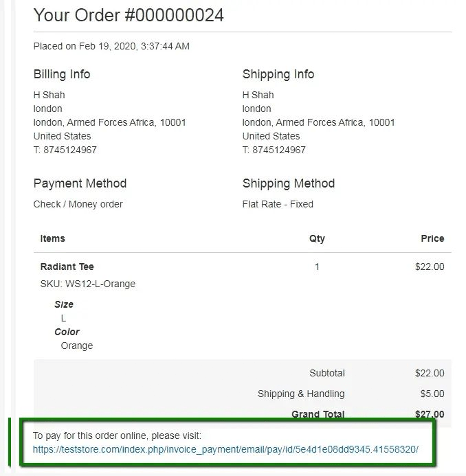Click the Subtotal $22.00 amount
Image resolution: width=466 pixels, height=476 pixels.
[430, 373]
